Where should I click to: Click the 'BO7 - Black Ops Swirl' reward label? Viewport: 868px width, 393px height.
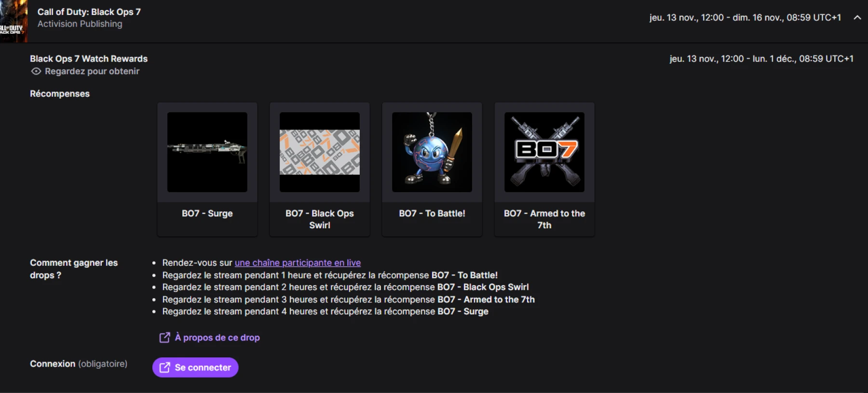(320, 219)
